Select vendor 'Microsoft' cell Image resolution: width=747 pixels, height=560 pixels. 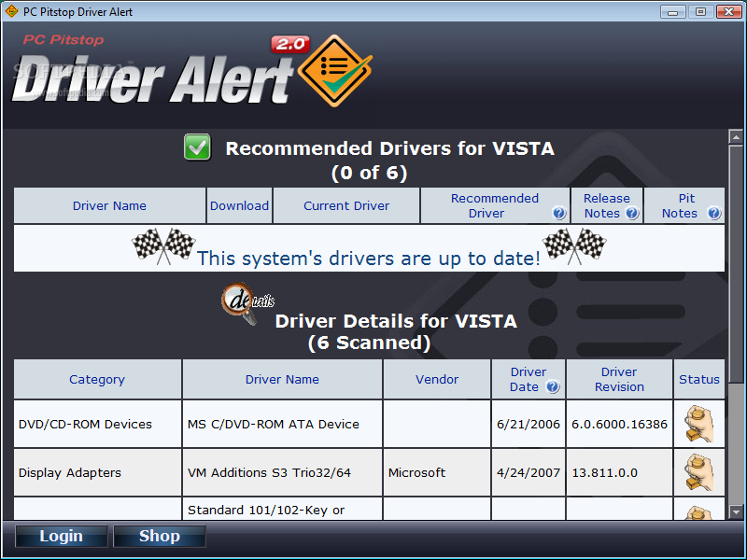coord(437,472)
